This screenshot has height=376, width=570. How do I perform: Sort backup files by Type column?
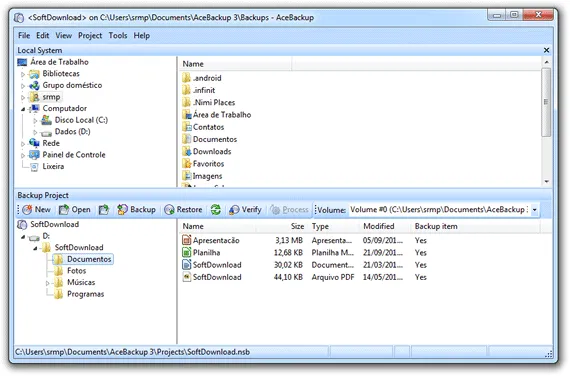click(x=333, y=226)
